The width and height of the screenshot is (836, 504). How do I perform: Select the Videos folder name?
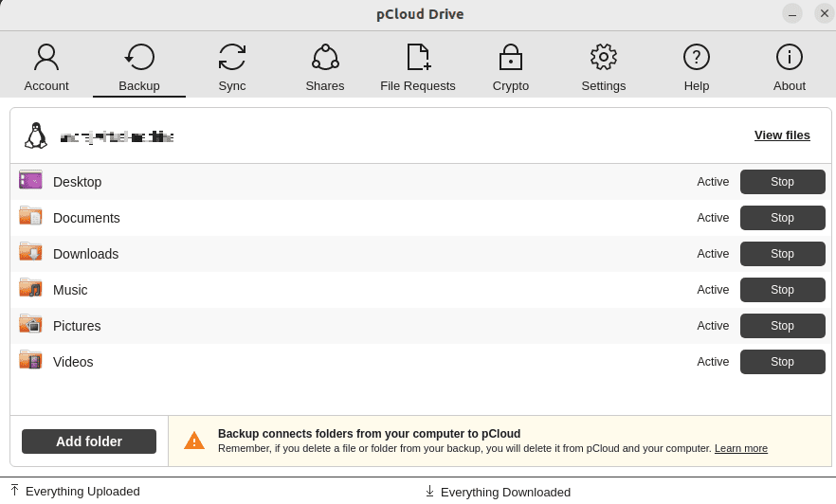point(73,362)
